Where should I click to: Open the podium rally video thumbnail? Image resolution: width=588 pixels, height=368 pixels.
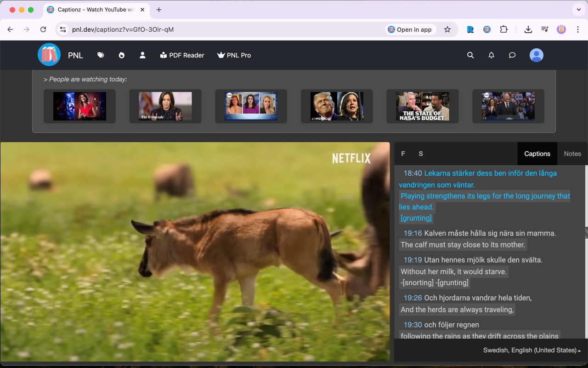(x=508, y=106)
